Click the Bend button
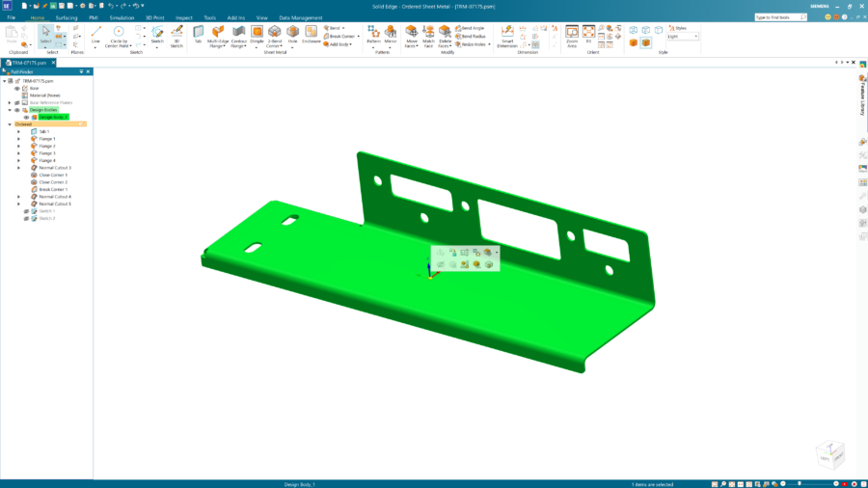The height and width of the screenshot is (488, 868). [334, 28]
